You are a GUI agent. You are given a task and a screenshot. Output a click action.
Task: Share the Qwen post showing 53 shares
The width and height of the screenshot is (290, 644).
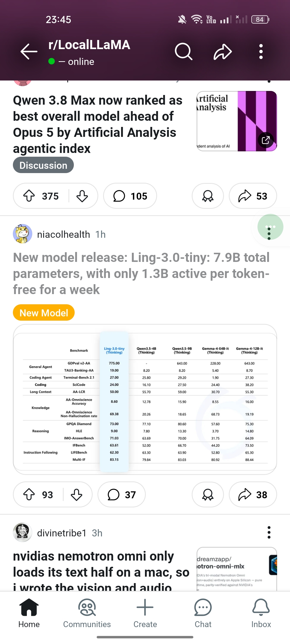(x=253, y=196)
